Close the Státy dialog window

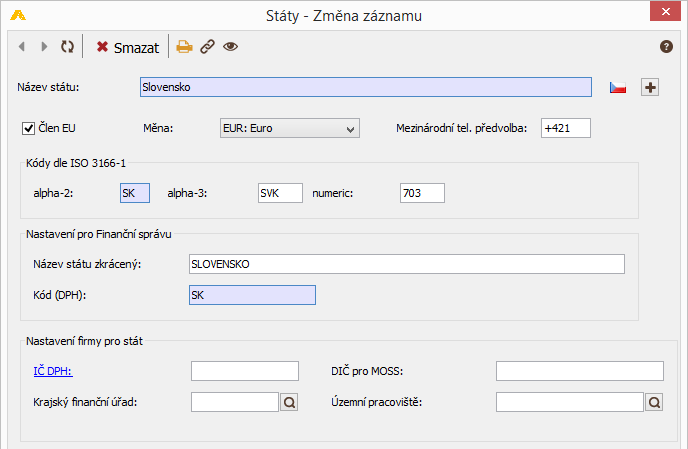click(665, 11)
